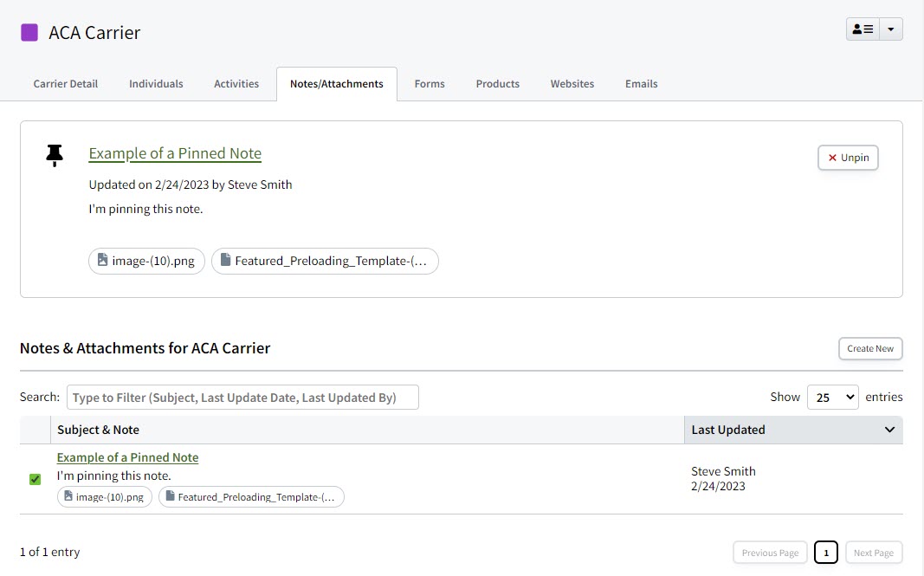This screenshot has width=924, height=576.
Task: Open Featured_Preloading_Template attachment in pinned card
Action: [x=325, y=261]
